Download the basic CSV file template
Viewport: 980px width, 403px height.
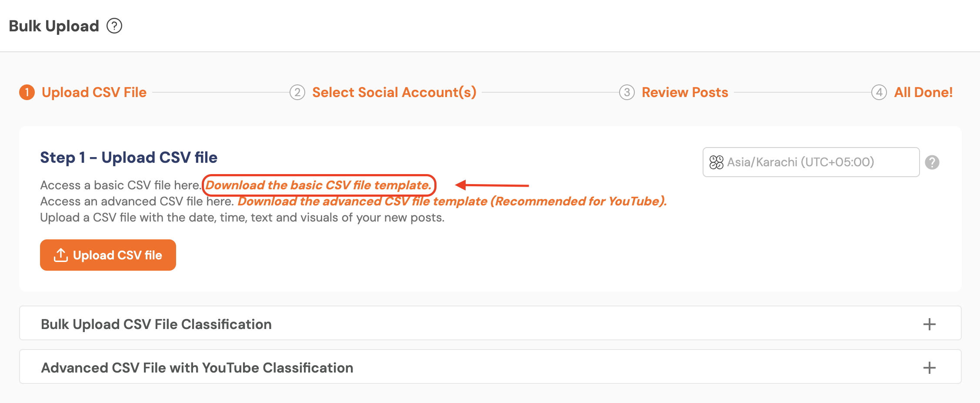click(x=318, y=185)
